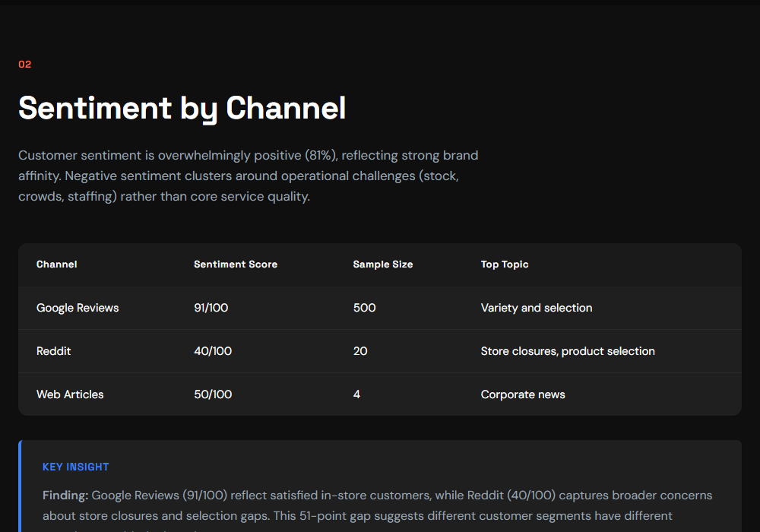Select the Sentiment Score column header
Viewport: 760px width, 532px height.
coord(236,264)
